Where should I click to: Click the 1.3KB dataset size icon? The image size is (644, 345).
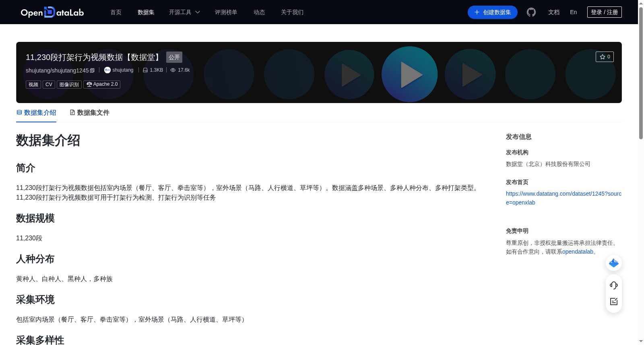pos(145,70)
